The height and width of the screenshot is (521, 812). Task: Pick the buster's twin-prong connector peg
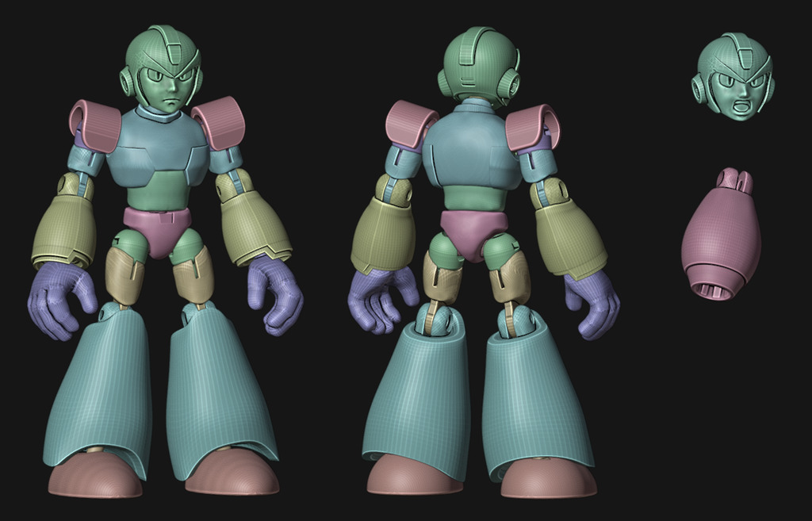(x=735, y=180)
